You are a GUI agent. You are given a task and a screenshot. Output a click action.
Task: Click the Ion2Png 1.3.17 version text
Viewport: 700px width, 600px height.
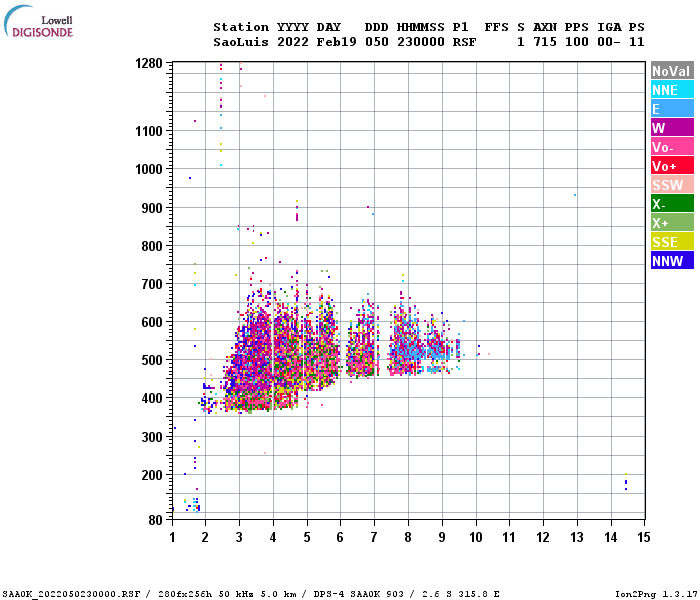(x=655, y=594)
